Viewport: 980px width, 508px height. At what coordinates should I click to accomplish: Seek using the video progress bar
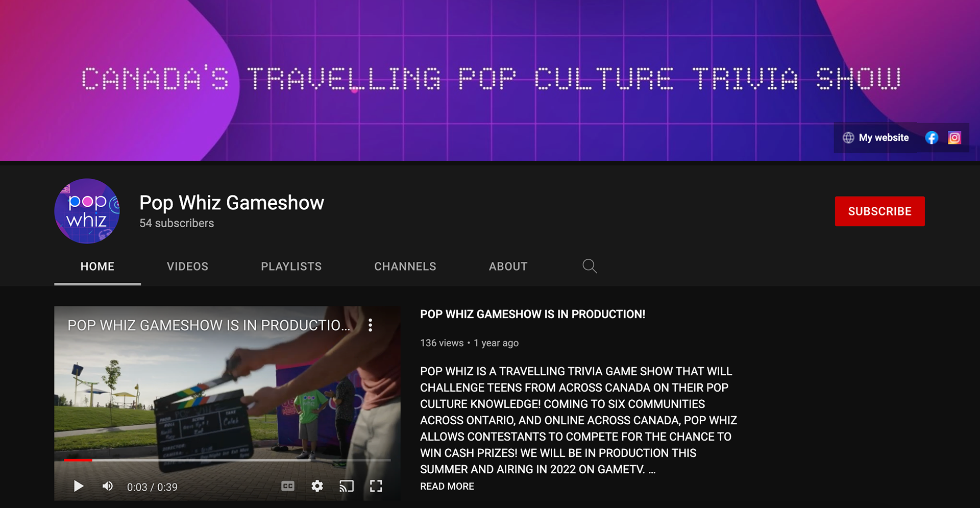(x=227, y=460)
